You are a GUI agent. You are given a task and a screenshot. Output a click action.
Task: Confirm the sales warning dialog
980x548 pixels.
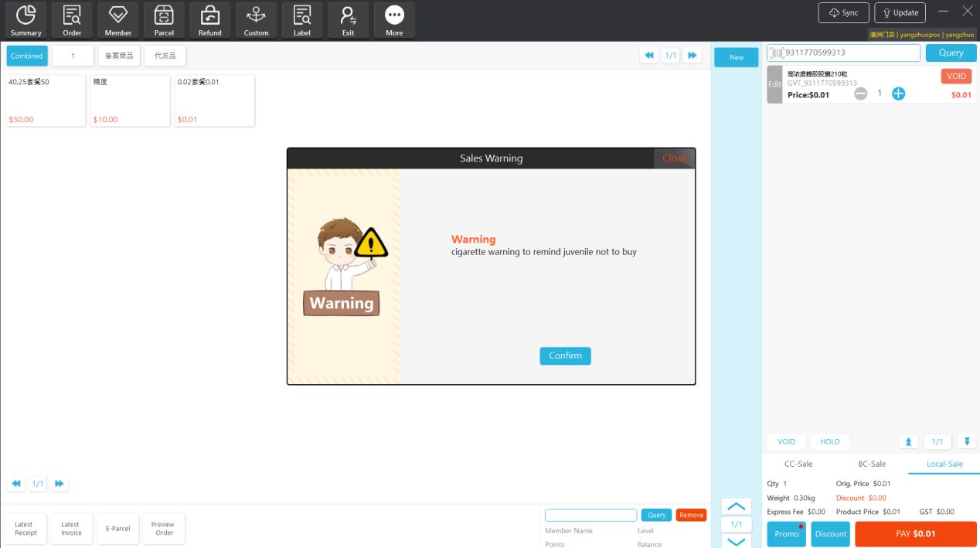[x=565, y=356]
